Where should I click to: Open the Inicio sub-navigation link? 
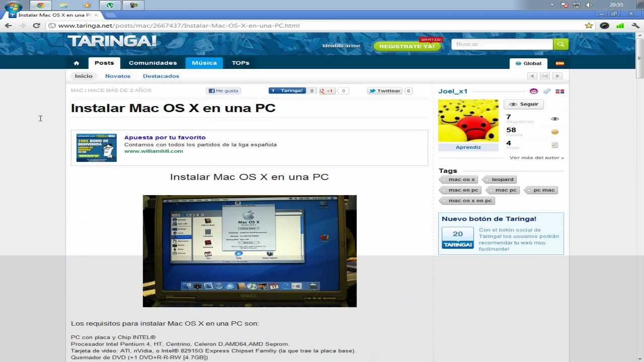pyautogui.click(x=84, y=76)
